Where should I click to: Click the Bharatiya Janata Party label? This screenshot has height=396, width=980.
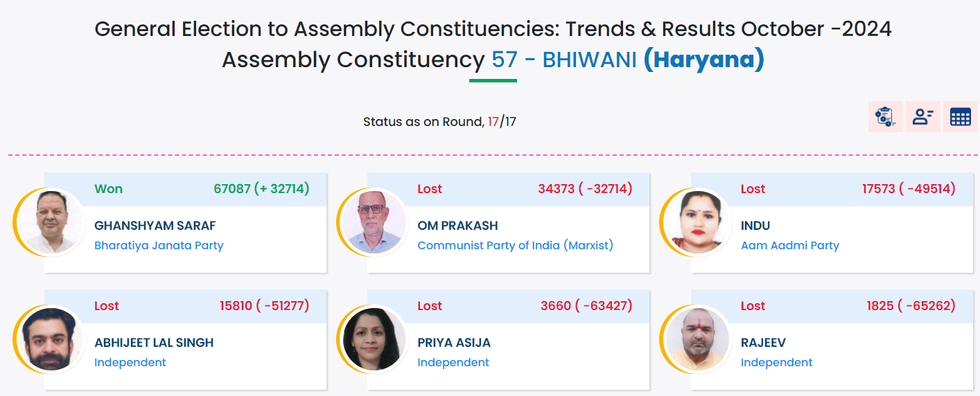159,245
